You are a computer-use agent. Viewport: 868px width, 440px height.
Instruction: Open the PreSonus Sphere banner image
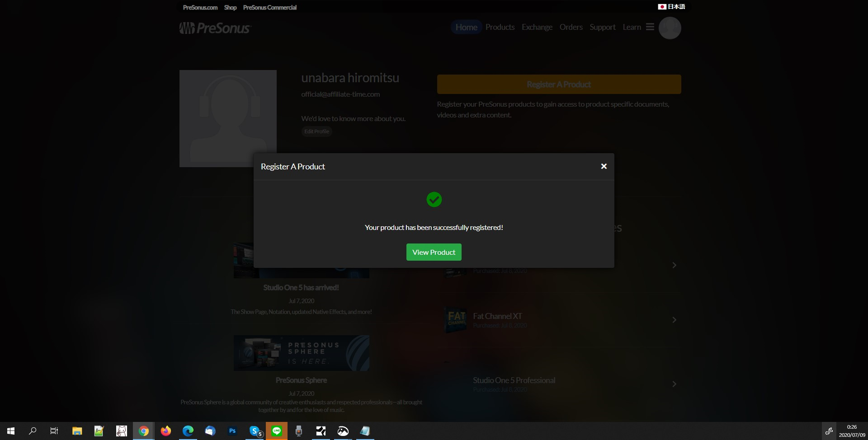[x=302, y=353]
